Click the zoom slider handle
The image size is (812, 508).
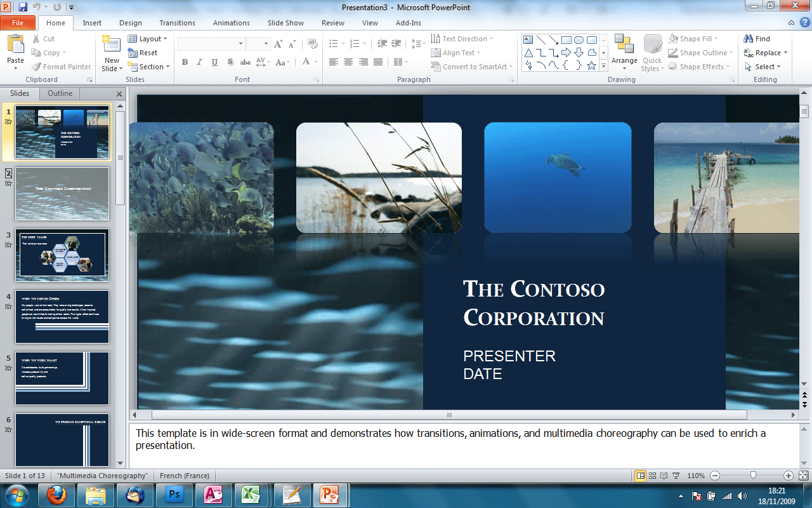[x=753, y=476]
